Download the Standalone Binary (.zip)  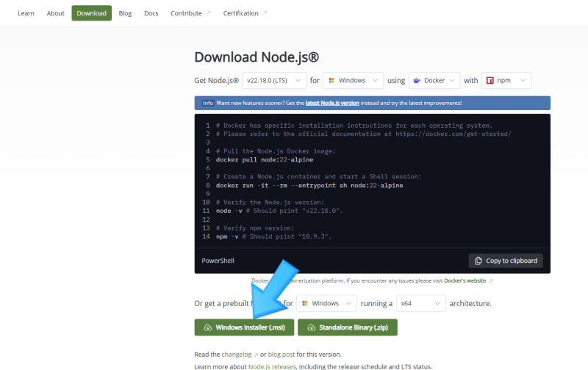(x=348, y=327)
